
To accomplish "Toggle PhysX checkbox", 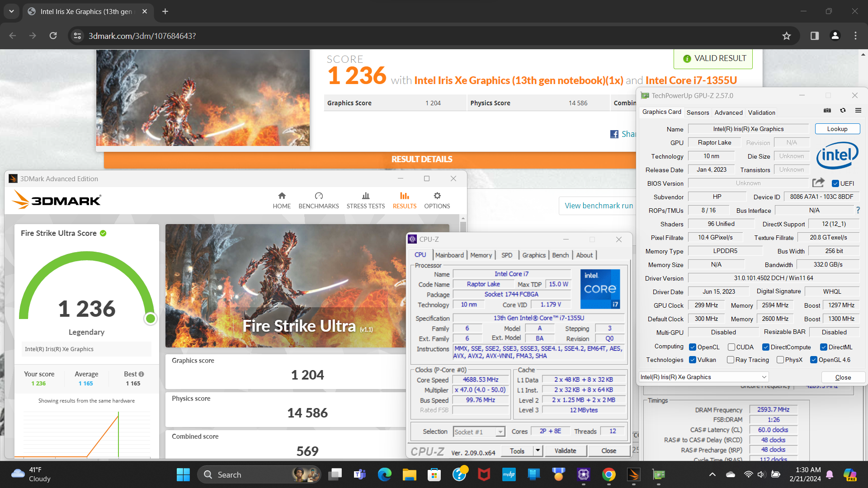I will pyautogui.click(x=780, y=360).
